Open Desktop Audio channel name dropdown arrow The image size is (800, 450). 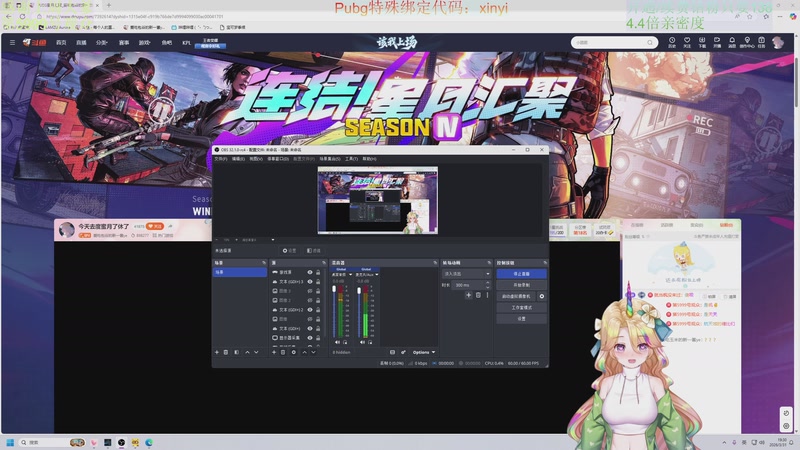[351, 274]
